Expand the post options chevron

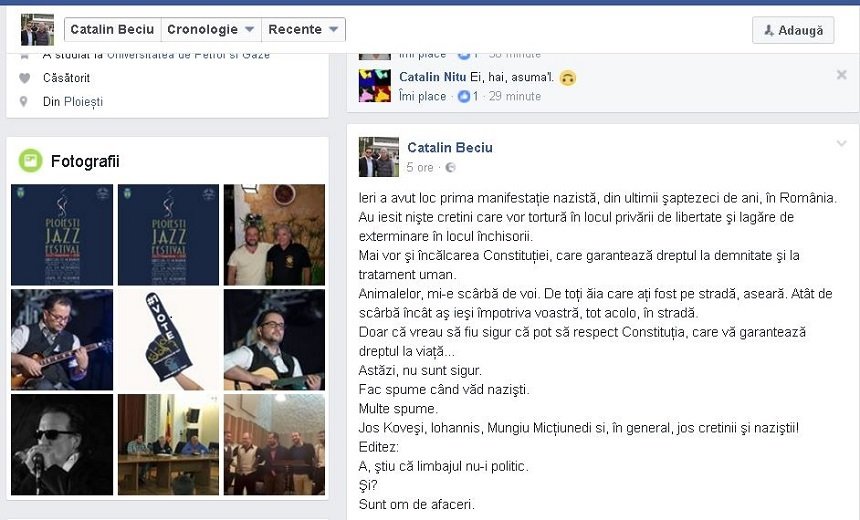click(841, 144)
